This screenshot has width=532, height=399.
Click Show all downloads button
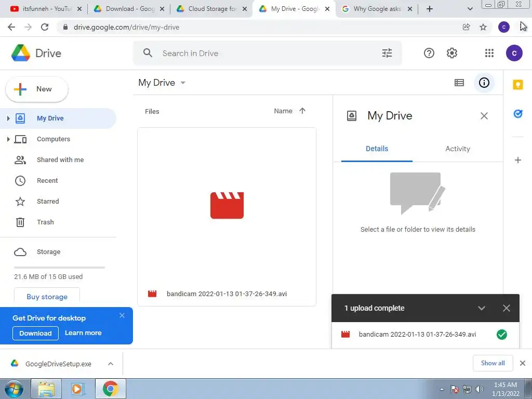tap(493, 363)
